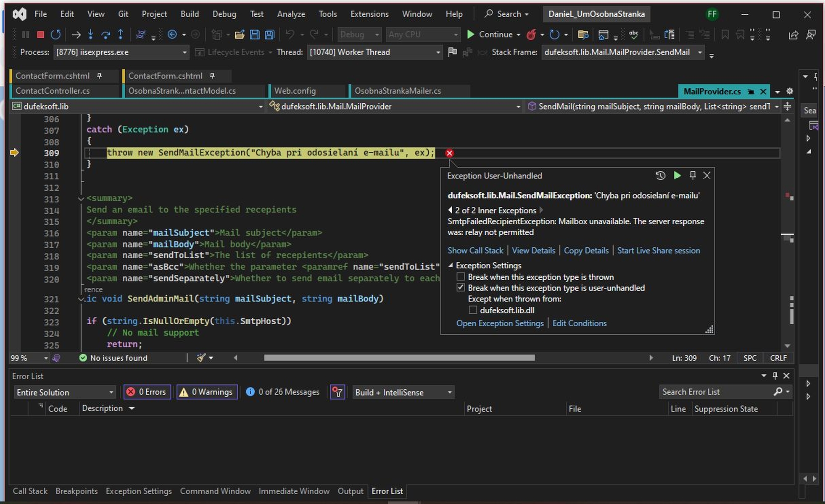Screen dimensions: 825x504
Task: Collapse the Exception Settings section
Action: point(451,265)
